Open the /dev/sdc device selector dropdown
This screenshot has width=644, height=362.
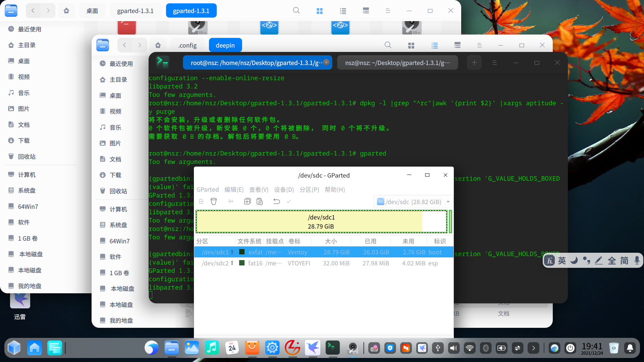point(414,202)
